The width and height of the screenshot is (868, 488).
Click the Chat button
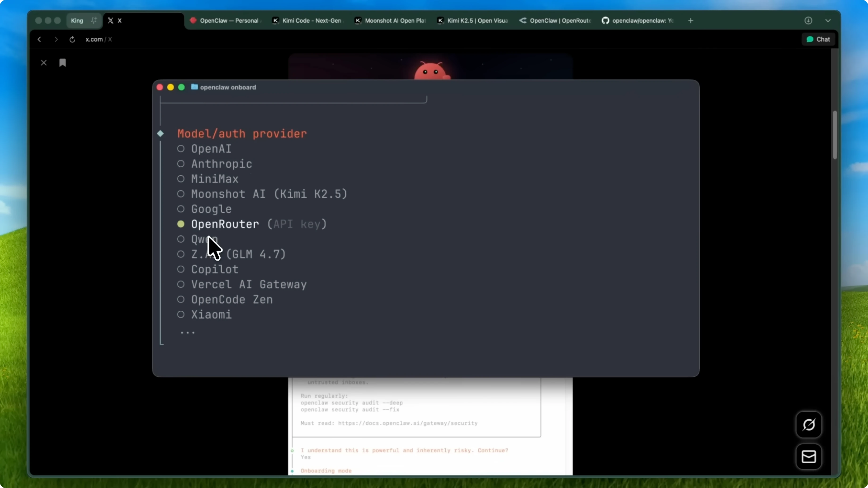(818, 39)
